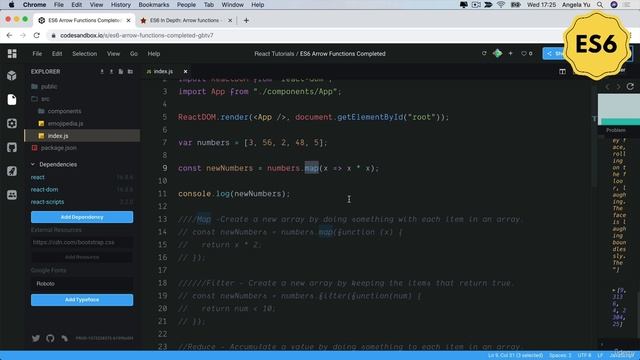The image size is (640, 360).
Task: Open the react-dom dependency link
Action: 44,189
